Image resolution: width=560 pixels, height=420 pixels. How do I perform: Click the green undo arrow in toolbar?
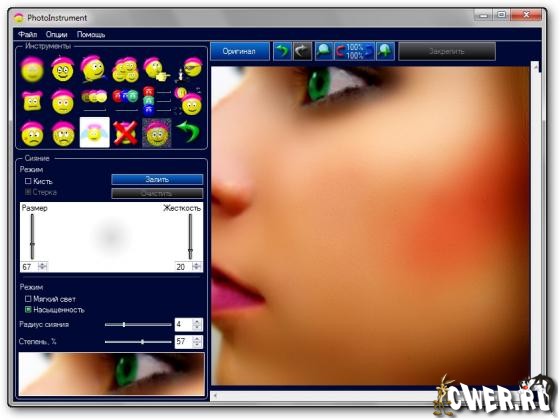point(282,51)
